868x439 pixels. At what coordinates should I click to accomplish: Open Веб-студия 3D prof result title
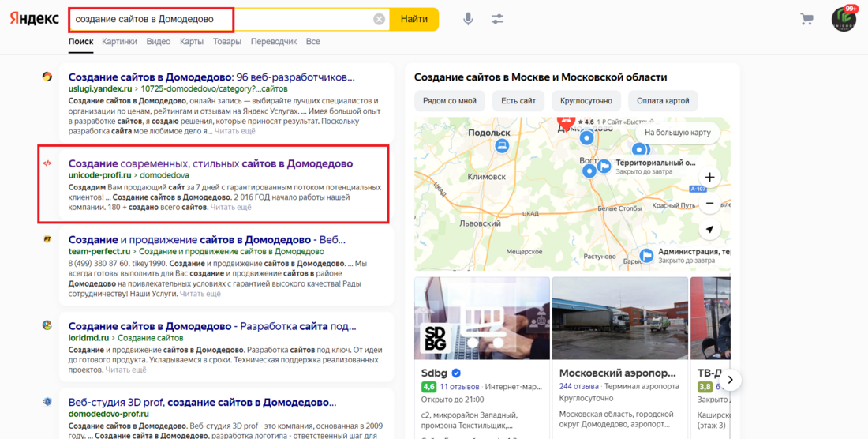tap(202, 402)
